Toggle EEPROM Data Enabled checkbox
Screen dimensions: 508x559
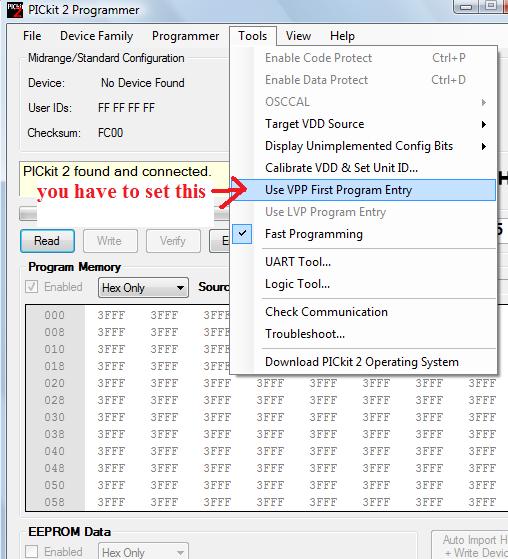tap(31, 552)
